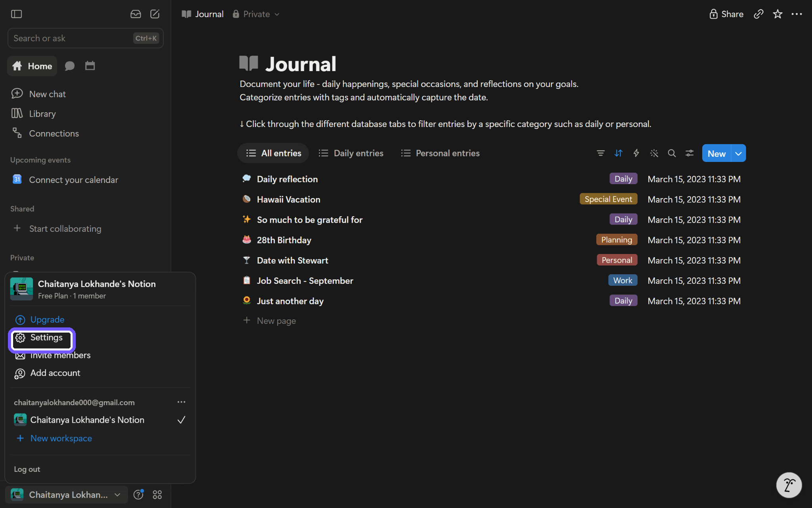
Task: Click the blue New entry button
Action: click(716, 153)
